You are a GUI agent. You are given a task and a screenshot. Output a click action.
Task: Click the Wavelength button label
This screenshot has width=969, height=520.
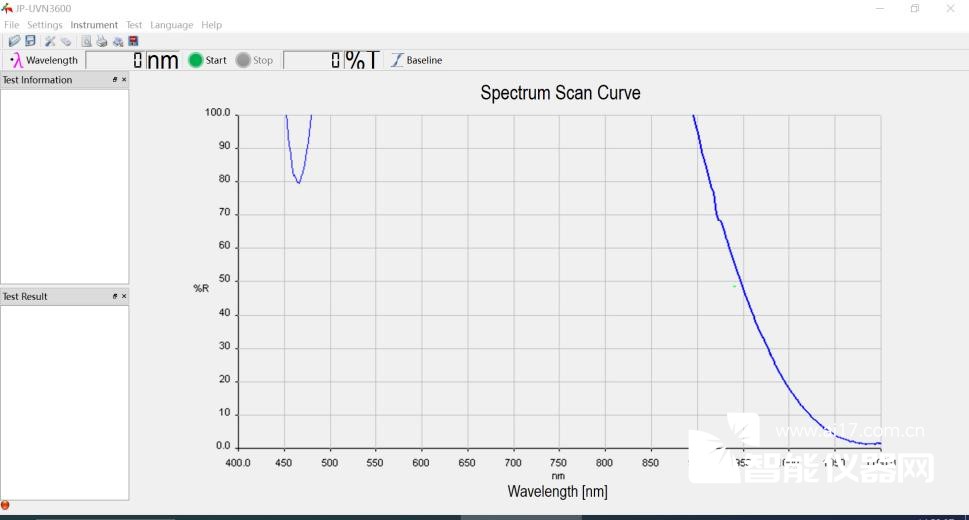pos(52,60)
